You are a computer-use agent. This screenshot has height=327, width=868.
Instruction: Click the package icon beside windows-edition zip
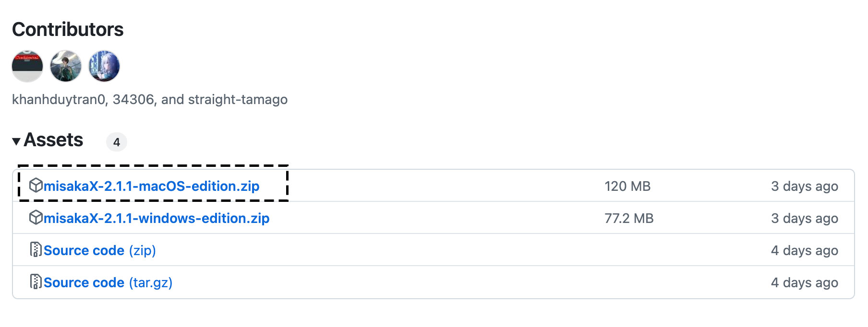pyautogui.click(x=36, y=217)
